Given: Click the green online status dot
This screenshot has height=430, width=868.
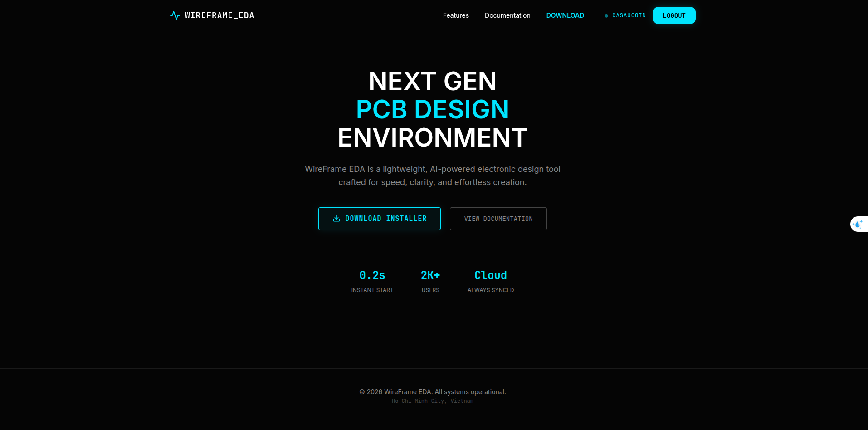Looking at the screenshot, I should coord(606,16).
